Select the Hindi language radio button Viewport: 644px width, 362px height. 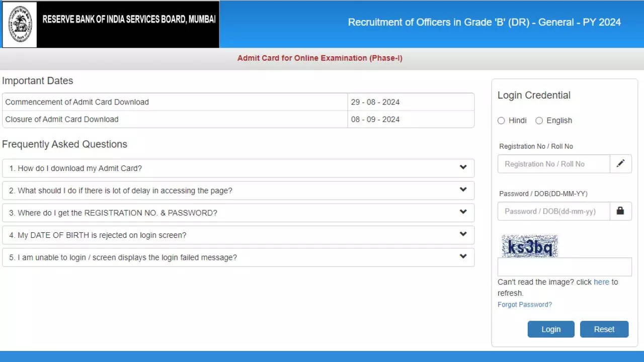[501, 121]
